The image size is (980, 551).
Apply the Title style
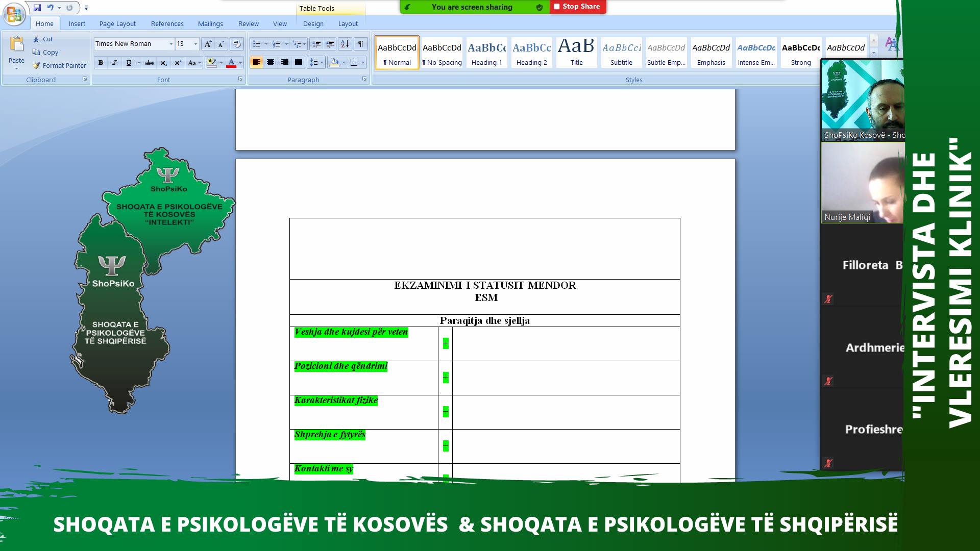pos(577,53)
